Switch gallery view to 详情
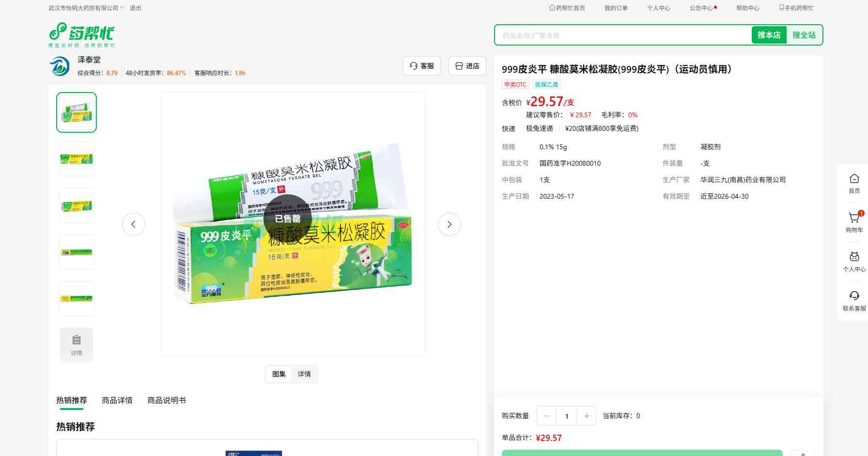This screenshot has width=868, height=456. tap(304, 374)
